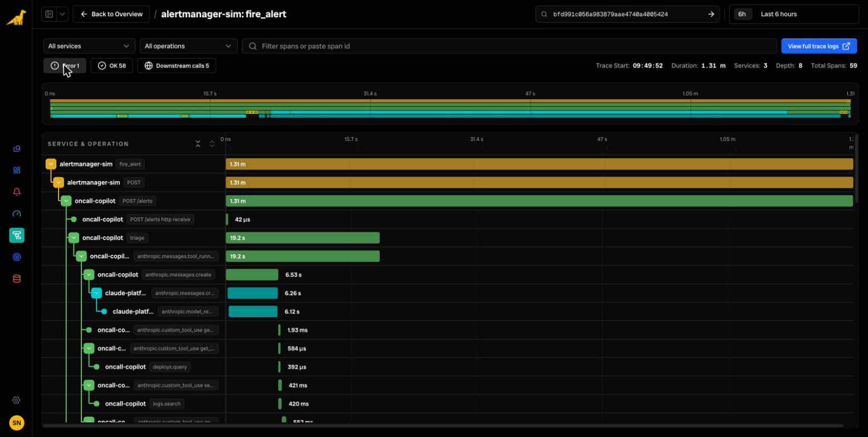This screenshot has width=868, height=437.
Task: Toggle the Error 1 span filter
Action: pyautogui.click(x=65, y=66)
